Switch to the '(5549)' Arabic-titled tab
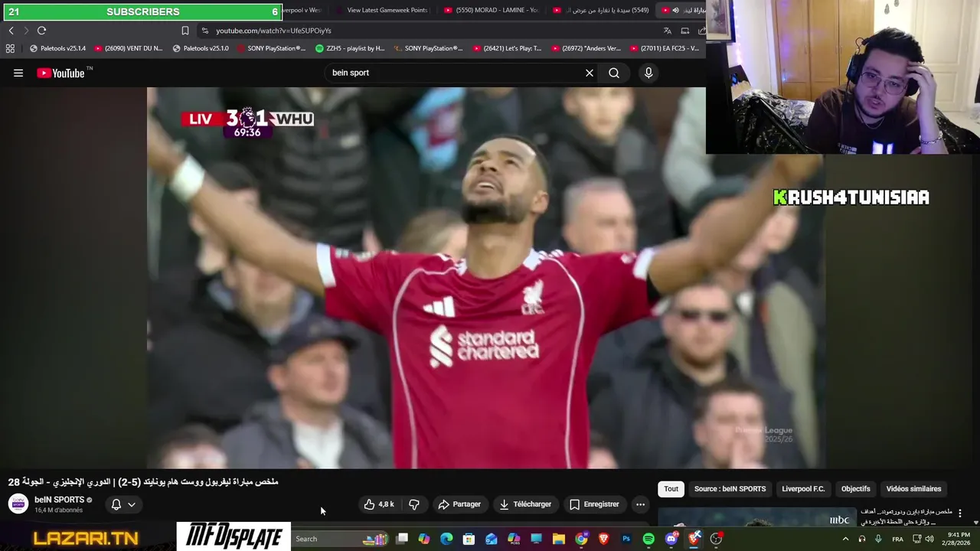The image size is (980, 551). tap(601, 10)
